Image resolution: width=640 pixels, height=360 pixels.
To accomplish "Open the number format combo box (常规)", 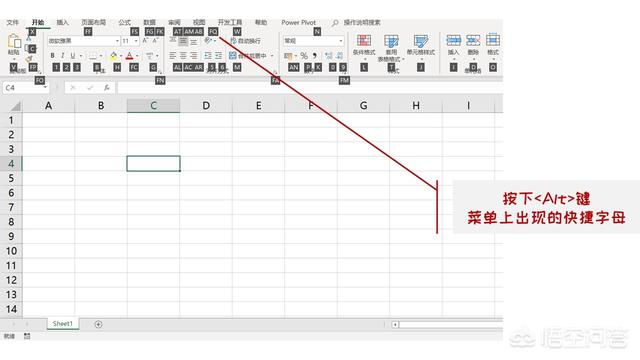I will (313, 41).
